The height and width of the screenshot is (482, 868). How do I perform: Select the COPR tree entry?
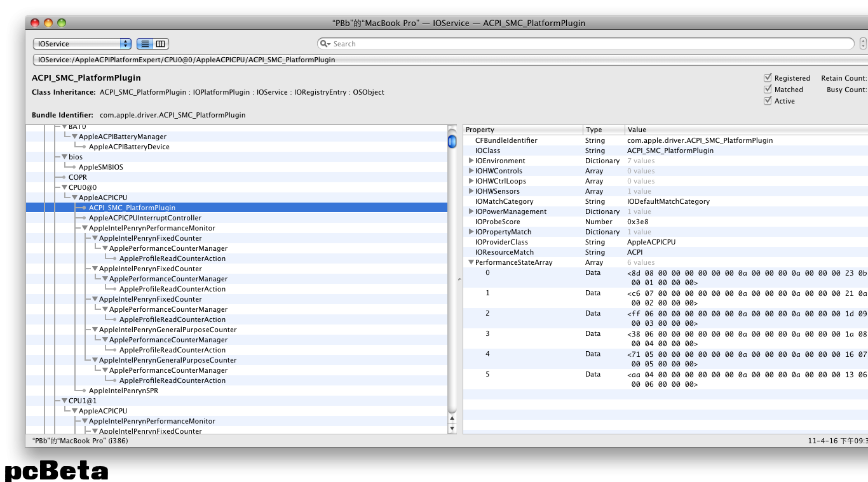click(78, 177)
